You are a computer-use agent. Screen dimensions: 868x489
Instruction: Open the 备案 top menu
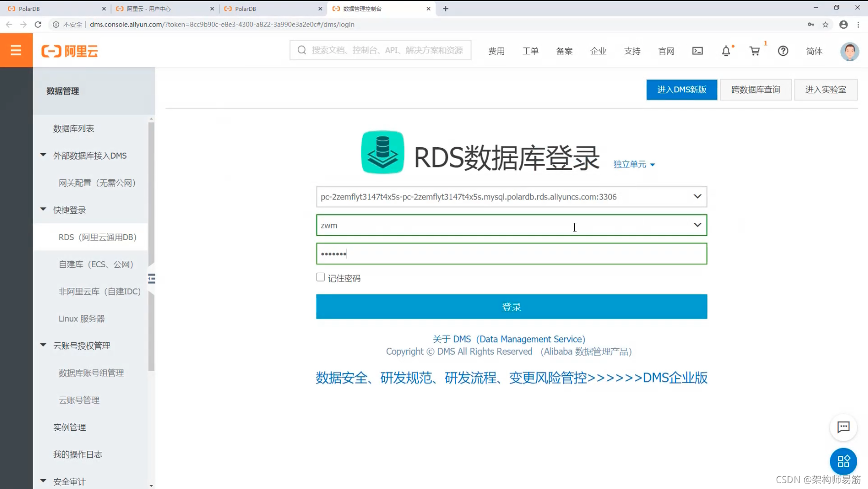coord(564,51)
